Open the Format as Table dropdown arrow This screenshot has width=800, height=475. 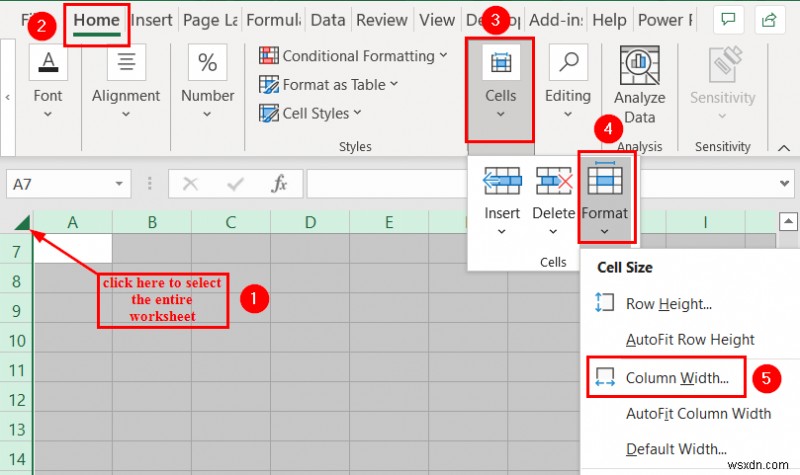[394, 83]
